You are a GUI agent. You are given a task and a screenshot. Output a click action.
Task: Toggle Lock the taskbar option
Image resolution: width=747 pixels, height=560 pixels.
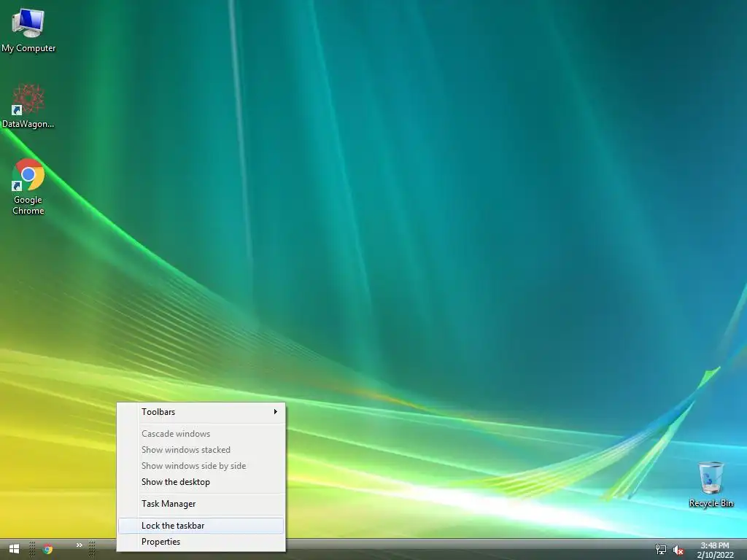(x=201, y=526)
